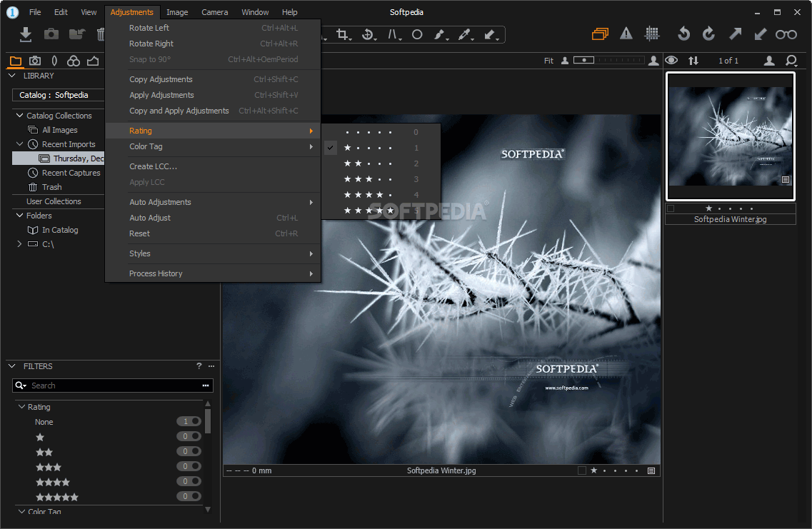Open the Process History submenu
Viewport: 812px width, 529px height.
[213, 273]
